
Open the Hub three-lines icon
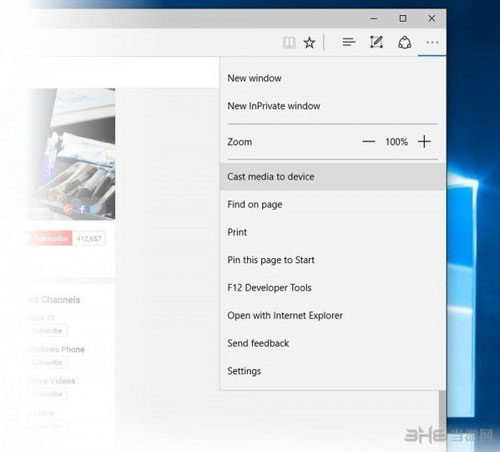click(349, 42)
